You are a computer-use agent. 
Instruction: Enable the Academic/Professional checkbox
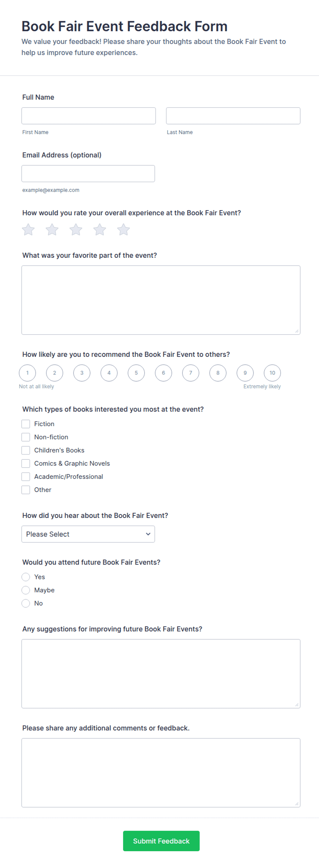(26, 477)
